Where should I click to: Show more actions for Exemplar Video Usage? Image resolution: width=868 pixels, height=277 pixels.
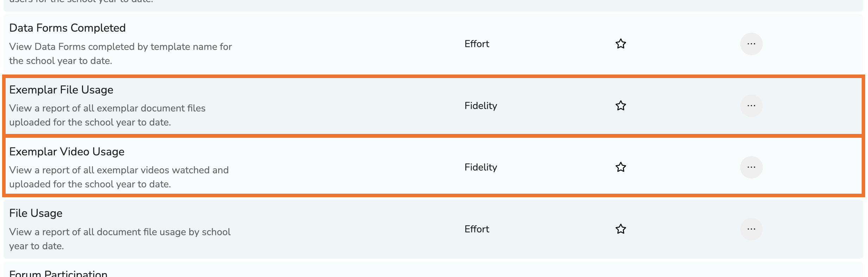[751, 167]
